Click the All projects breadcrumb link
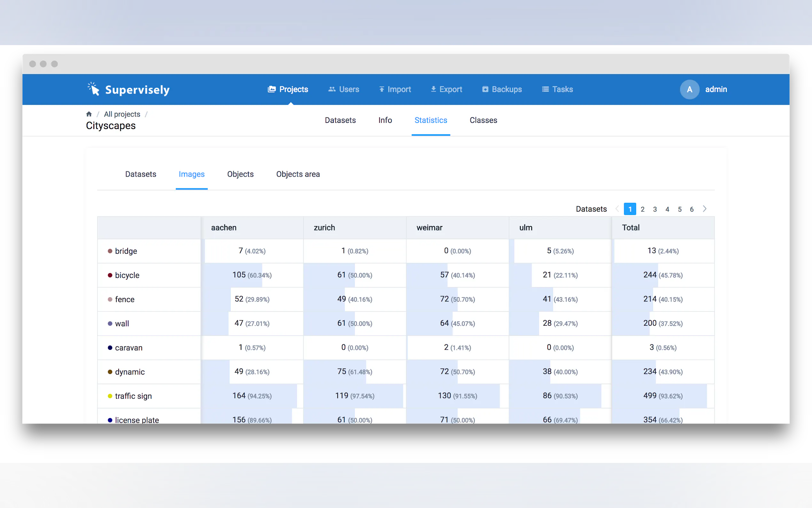This screenshot has width=812, height=508. pos(122,114)
